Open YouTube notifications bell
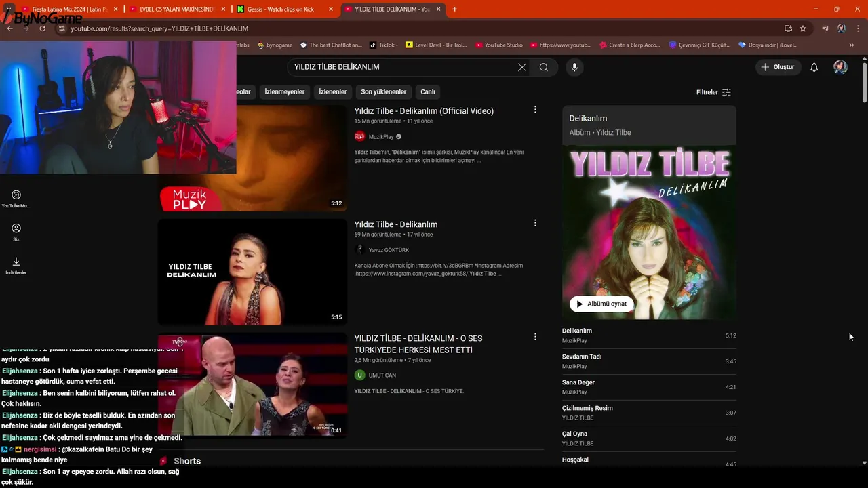The width and height of the screenshot is (868, 488). pyautogui.click(x=814, y=67)
